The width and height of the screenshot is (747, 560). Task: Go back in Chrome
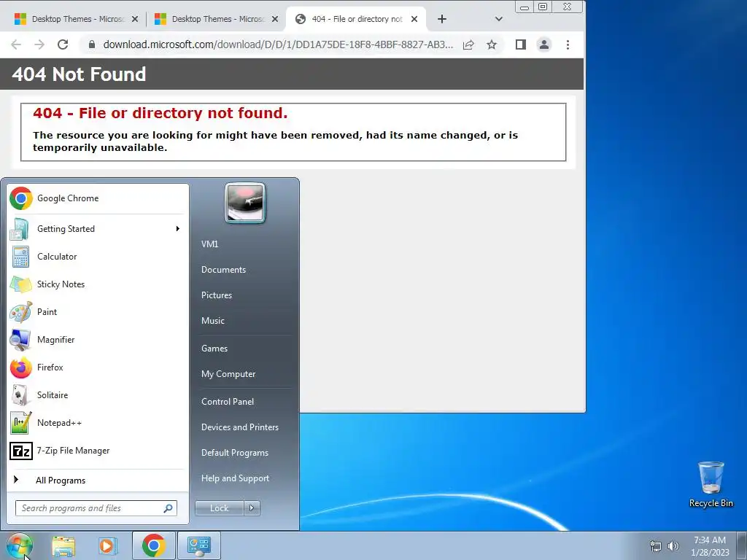pos(16,44)
